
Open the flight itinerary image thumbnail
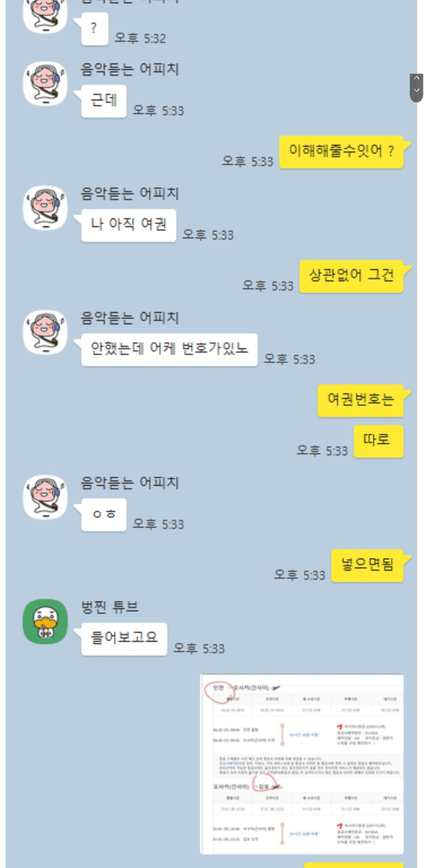pyautogui.click(x=302, y=764)
